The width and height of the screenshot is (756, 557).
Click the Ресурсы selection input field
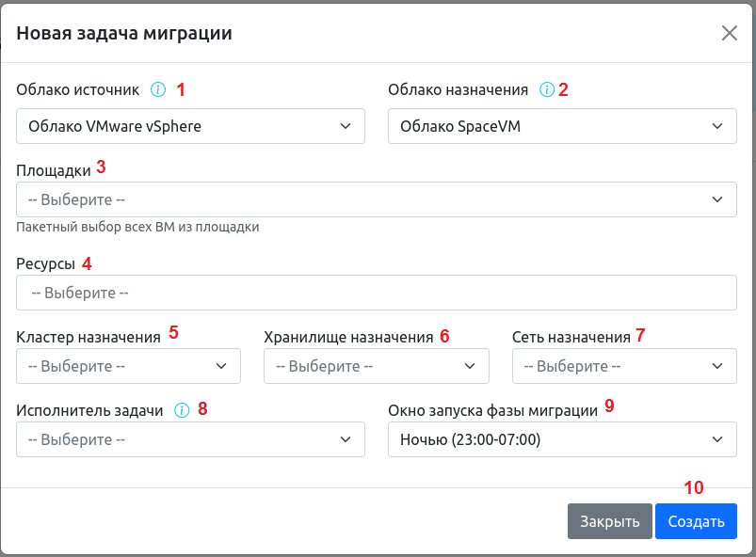click(376, 293)
